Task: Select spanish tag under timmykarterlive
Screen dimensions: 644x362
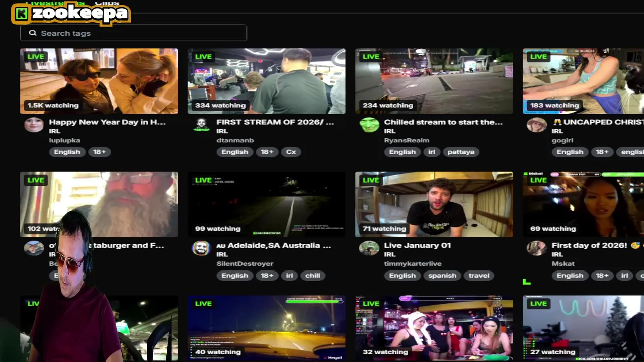Action: click(442, 275)
